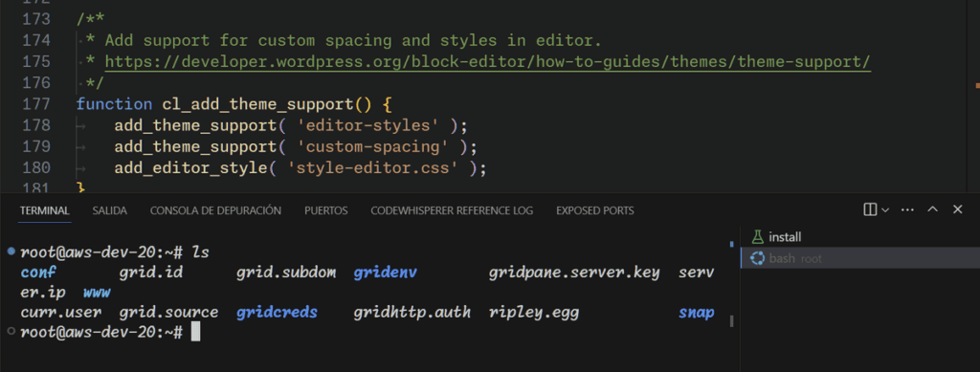
Task: Split the terminal with split icon
Action: pyautogui.click(x=870, y=209)
